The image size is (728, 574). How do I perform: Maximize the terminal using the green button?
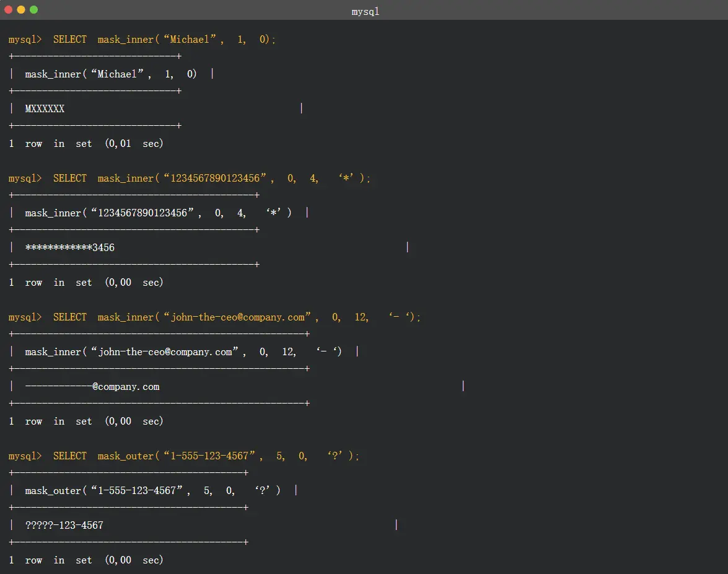(x=33, y=9)
